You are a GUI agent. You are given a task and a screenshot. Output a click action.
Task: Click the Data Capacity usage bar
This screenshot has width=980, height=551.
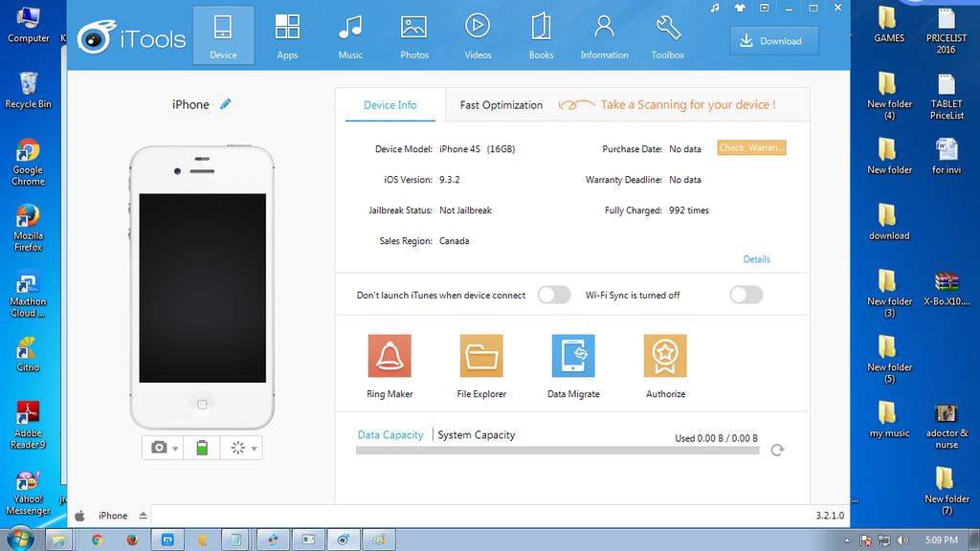point(557,451)
